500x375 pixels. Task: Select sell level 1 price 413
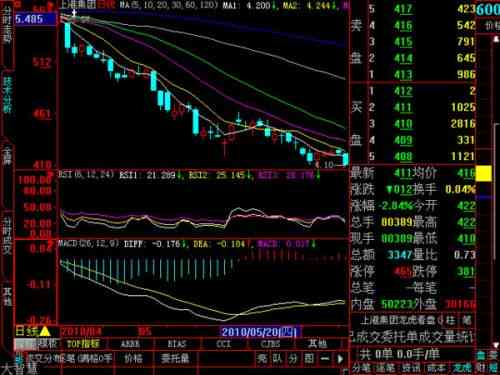(x=403, y=75)
